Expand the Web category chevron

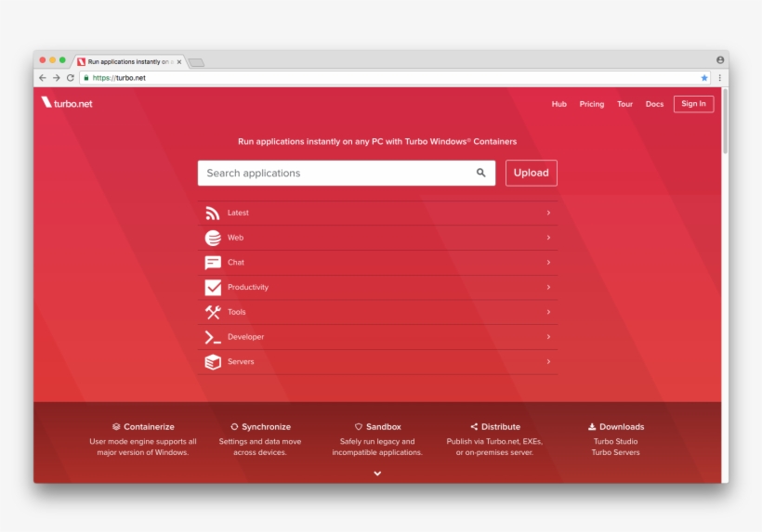(x=548, y=238)
